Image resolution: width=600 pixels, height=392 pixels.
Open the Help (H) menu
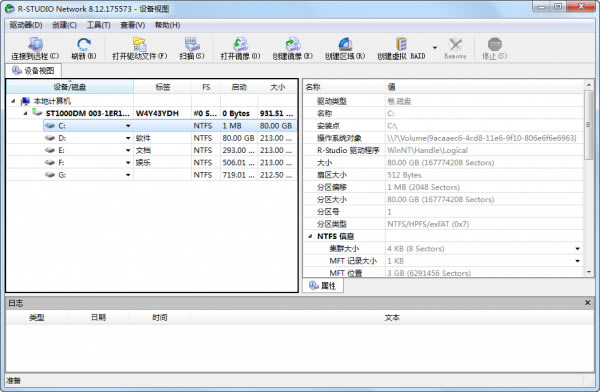click(167, 25)
